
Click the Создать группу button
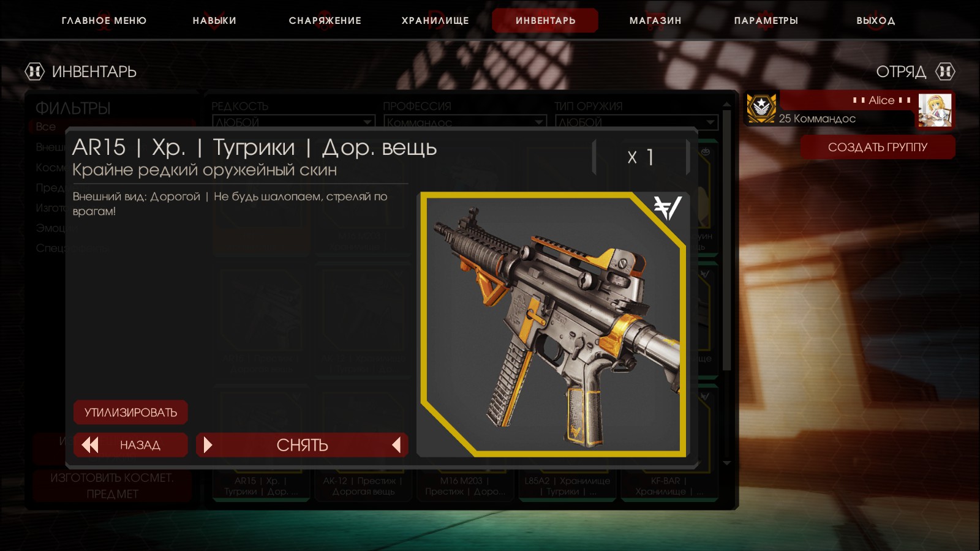pos(878,147)
